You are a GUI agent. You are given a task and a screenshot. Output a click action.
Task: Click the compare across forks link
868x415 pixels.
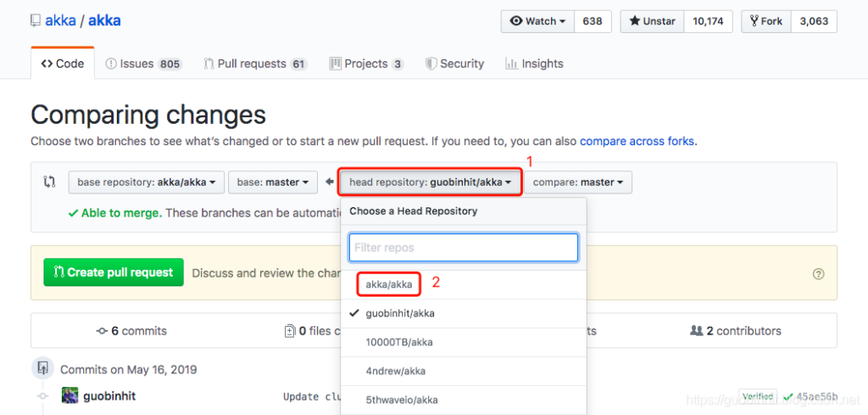637,141
